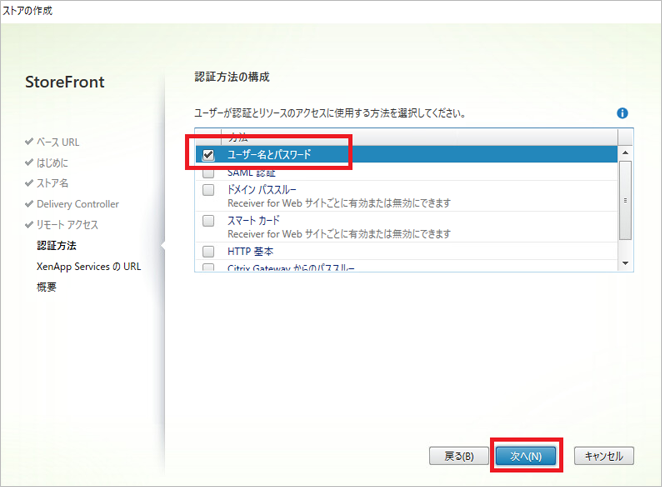Click the authentication list scrollbar thumb
This screenshot has width=662, height=487.
625,200
